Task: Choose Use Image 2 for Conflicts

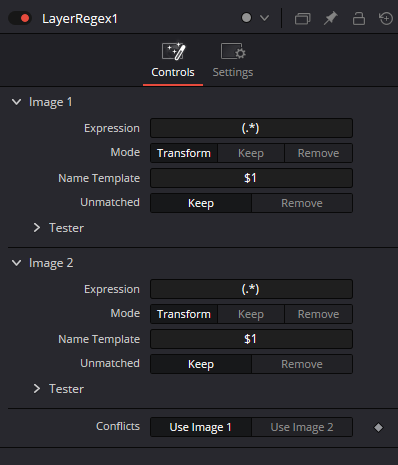Action: coord(302,427)
